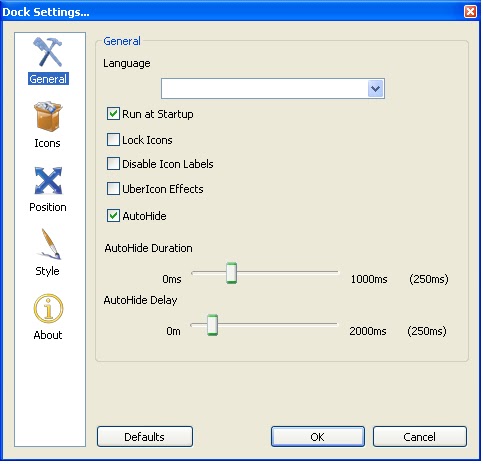The height and width of the screenshot is (464, 483).
Task: Open the Icons section box icon
Action: pos(48,116)
